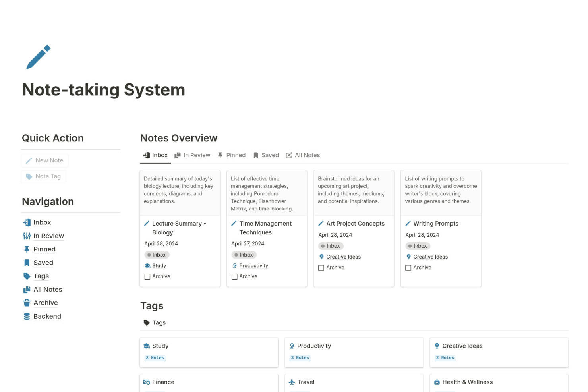Viewport: 588px width, 392px height.
Task: Click the New Note quick action
Action: coord(45,160)
